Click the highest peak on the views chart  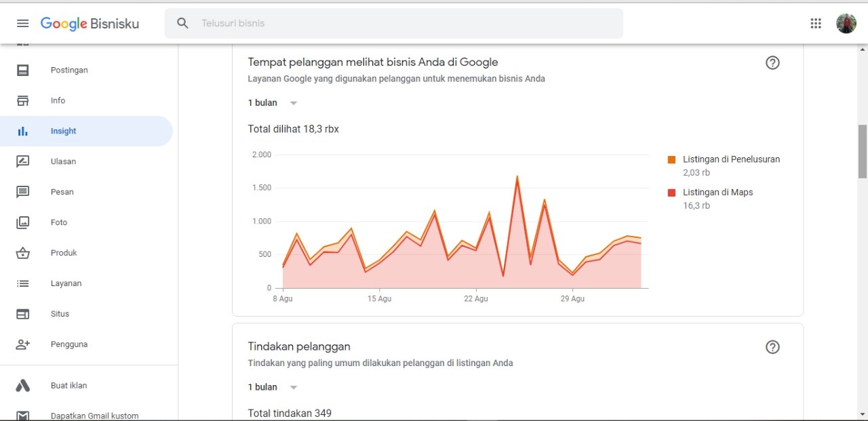tap(517, 176)
